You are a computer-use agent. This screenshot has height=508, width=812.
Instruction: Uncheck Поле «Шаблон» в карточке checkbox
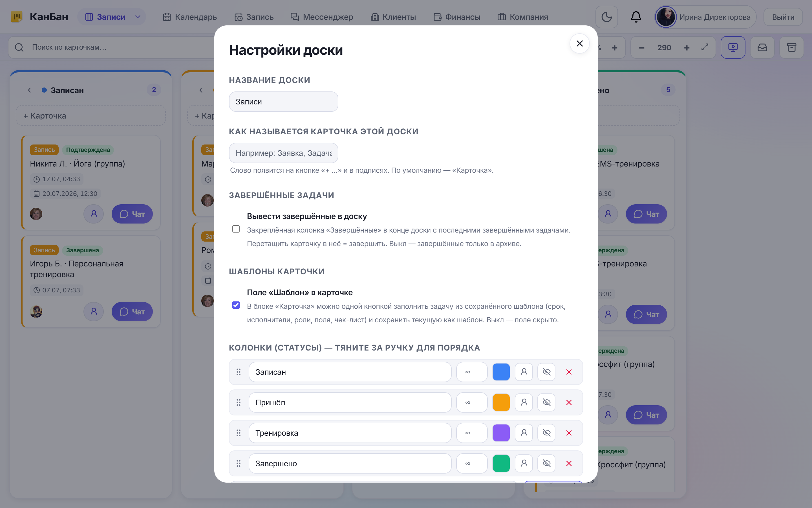(236, 305)
